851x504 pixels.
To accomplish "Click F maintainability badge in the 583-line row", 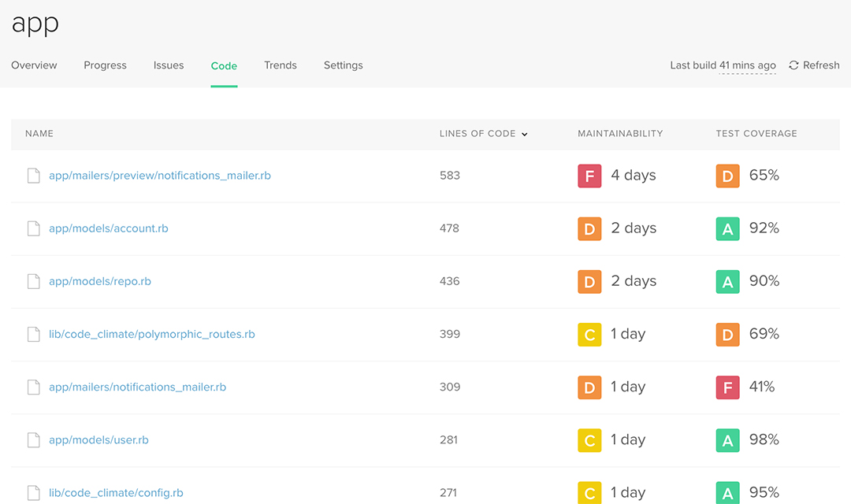I will 589,176.
